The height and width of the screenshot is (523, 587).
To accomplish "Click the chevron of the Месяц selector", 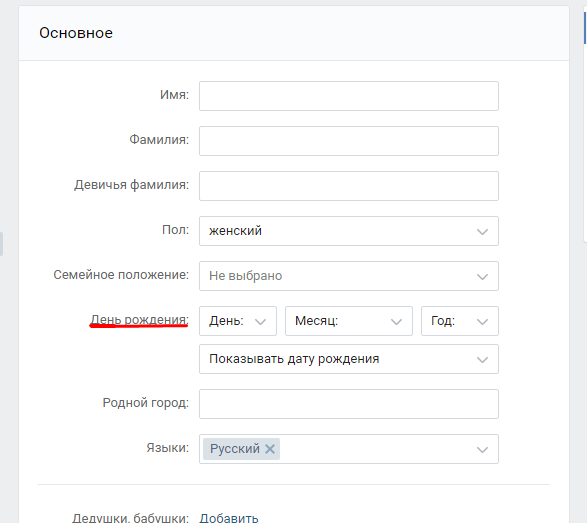I will [396, 322].
